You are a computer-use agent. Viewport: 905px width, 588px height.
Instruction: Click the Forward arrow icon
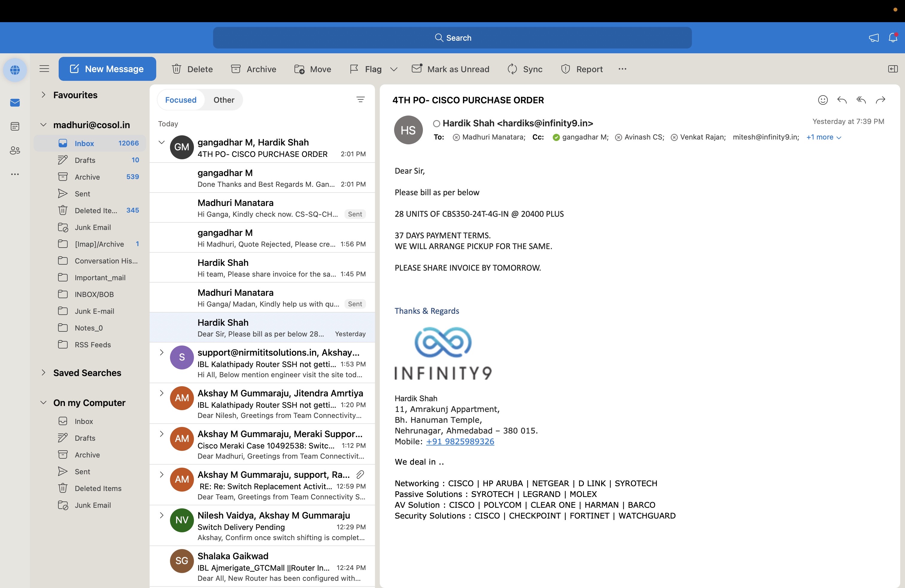click(880, 100)
